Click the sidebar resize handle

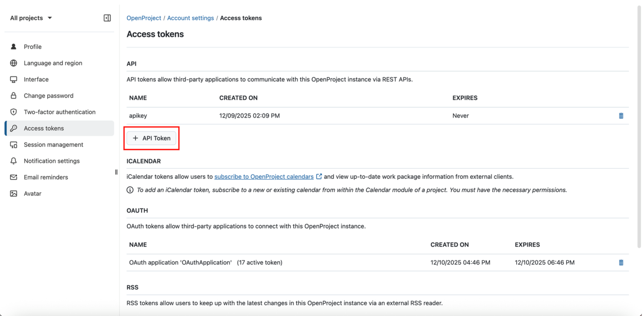point(116,172)
